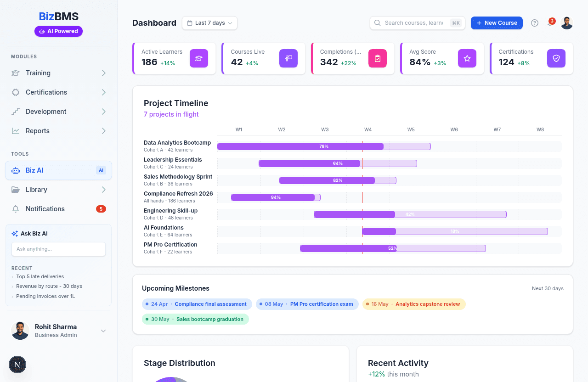This screenshot has height=382, width=588.
Task: Click the Next.js round logo badge
Action: [17, 365]
